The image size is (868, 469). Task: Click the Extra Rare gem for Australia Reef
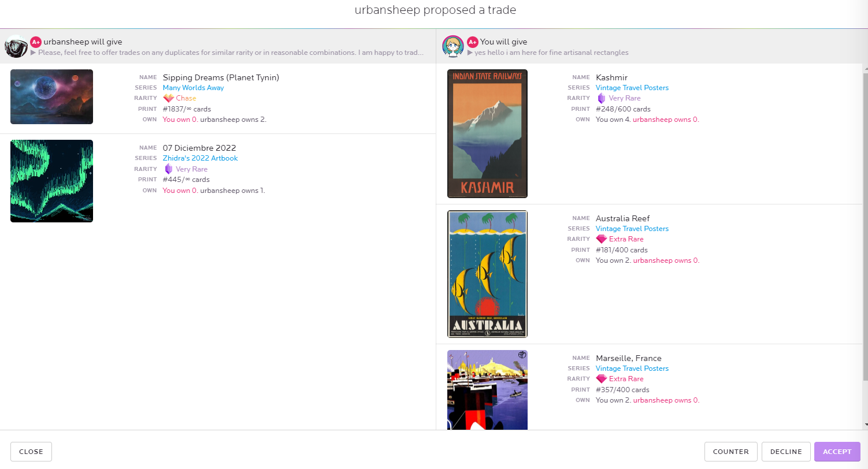click(602, 239)
